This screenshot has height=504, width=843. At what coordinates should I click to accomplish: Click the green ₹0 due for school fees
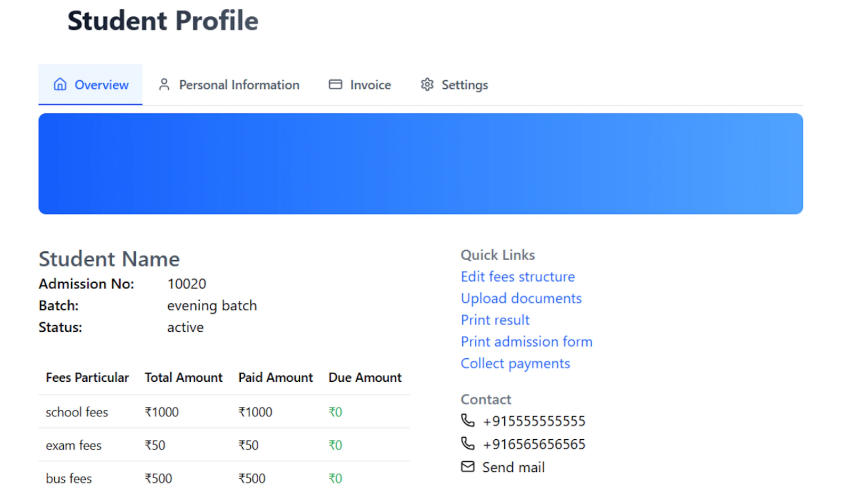click(336, 412)
